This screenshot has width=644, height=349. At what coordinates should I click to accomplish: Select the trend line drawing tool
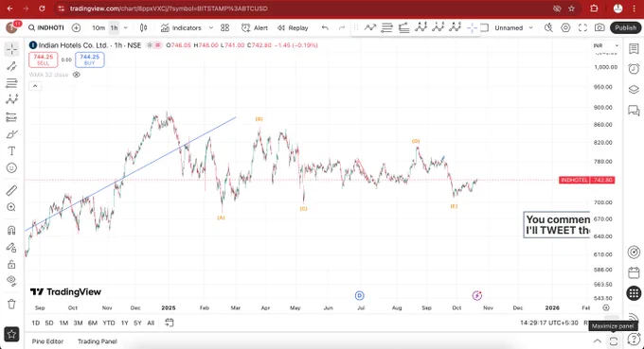pos(11,66)
